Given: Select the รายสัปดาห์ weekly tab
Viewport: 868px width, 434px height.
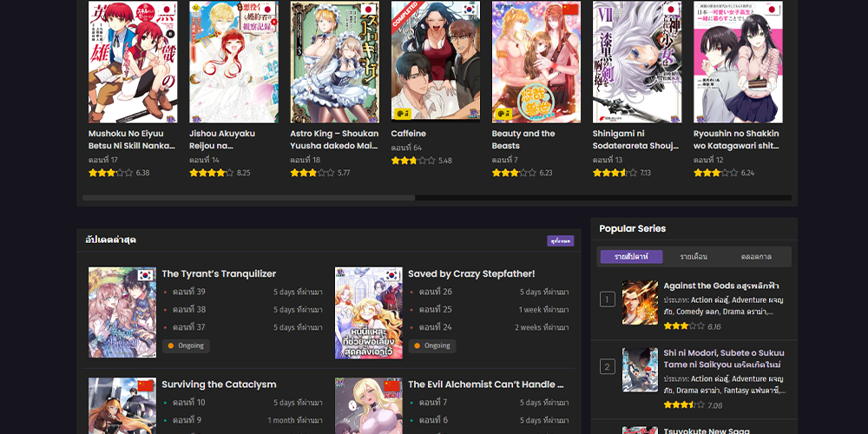Looking at the screenshot, I should [631, 257].
